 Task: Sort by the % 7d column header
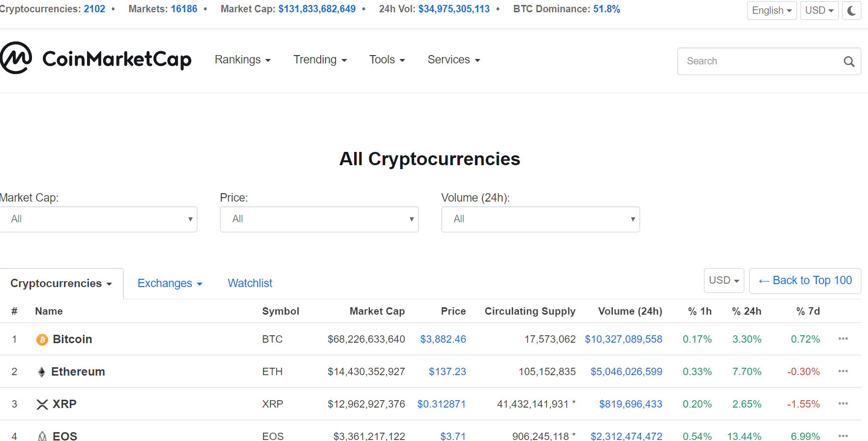(x=808, y=311)
